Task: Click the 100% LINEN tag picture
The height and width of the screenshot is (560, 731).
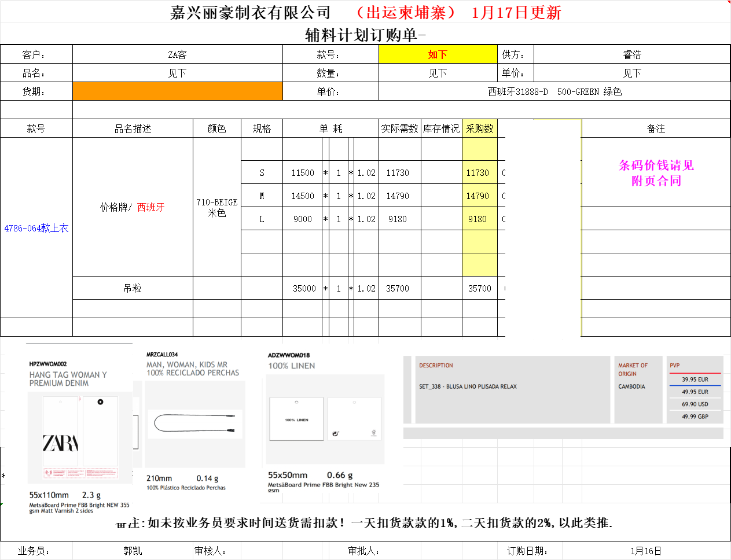Action: tap(325, 420)
